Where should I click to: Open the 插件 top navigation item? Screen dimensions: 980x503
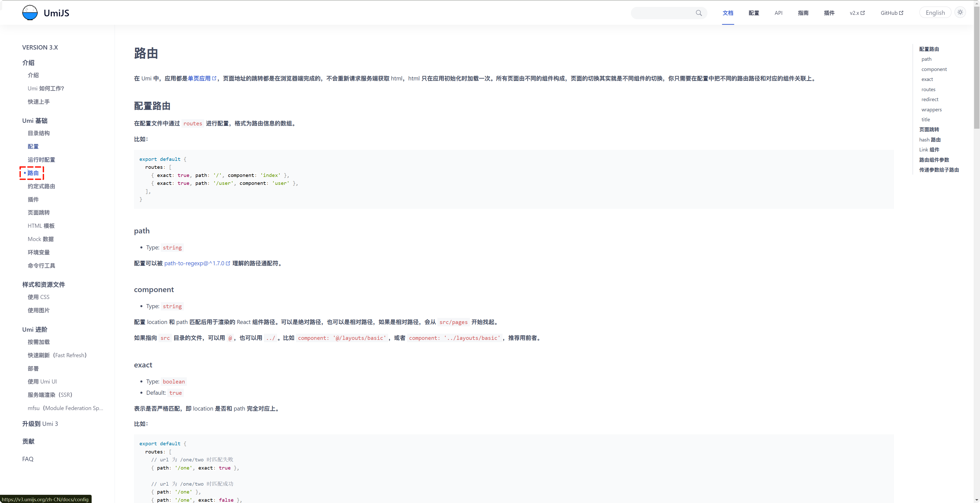pos(829,13)
